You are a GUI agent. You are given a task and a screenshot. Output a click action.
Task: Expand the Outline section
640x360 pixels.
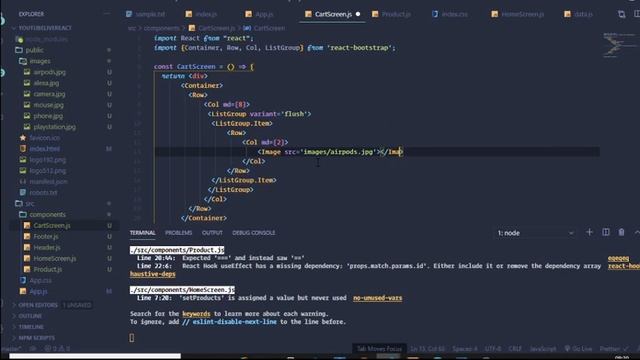(30, 316)
